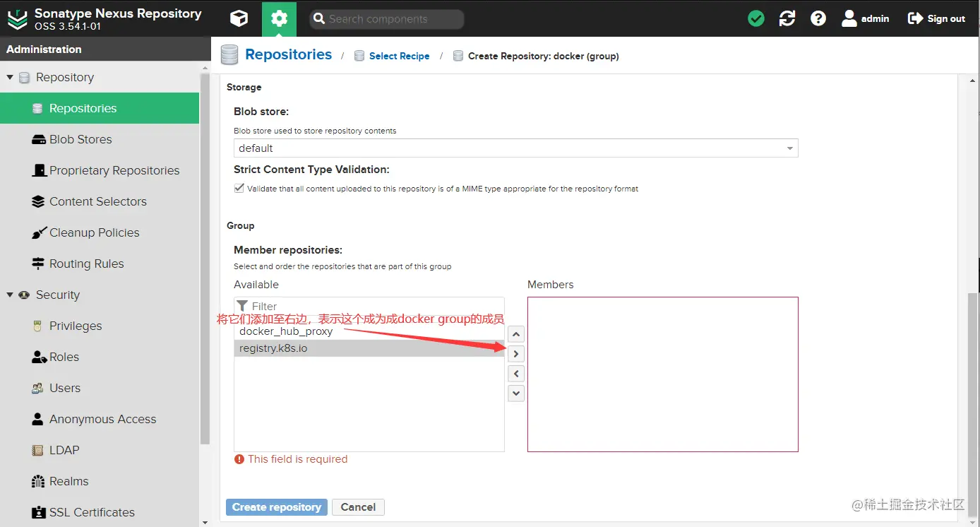
Task: Click the available repositories Filter field
Action: [369, 306]
